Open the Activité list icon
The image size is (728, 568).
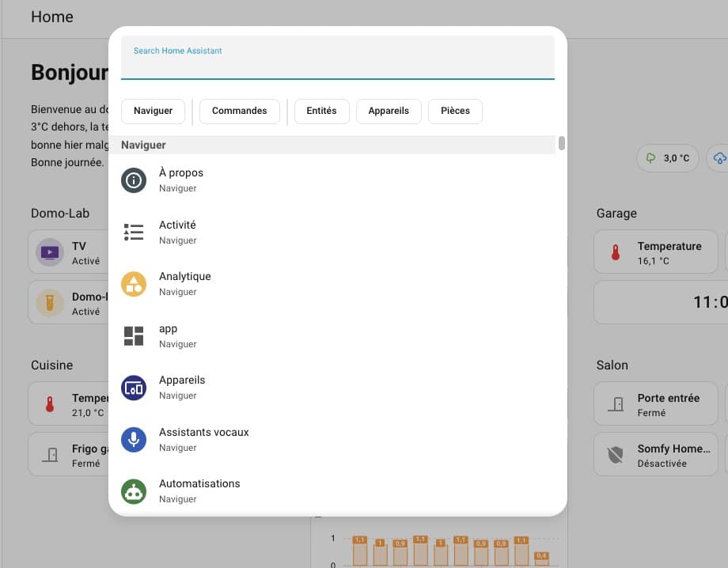pos(134,232)
